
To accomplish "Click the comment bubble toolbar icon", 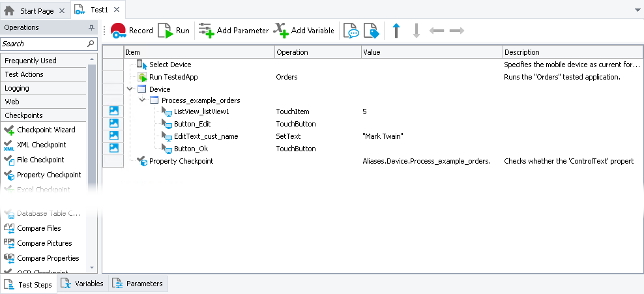I will 351,31.
